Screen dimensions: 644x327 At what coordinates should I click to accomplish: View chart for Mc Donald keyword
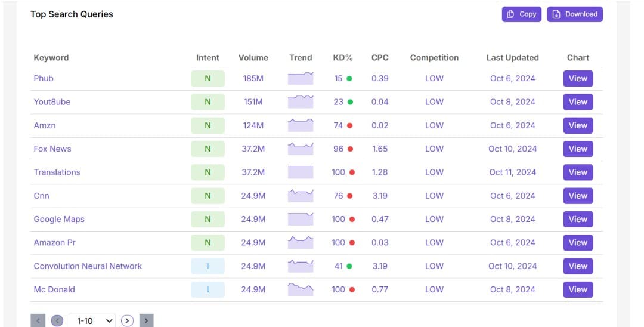[578, 289]
